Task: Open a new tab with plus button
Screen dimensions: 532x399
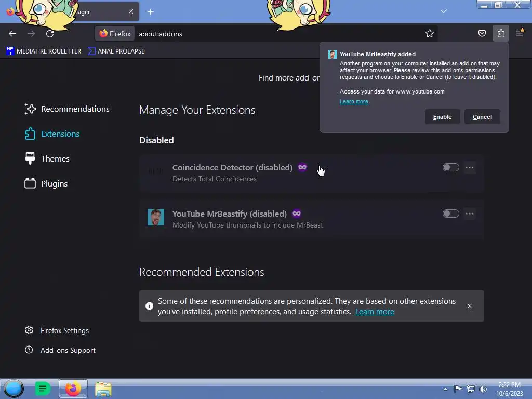Action: [x=150, y=12]
